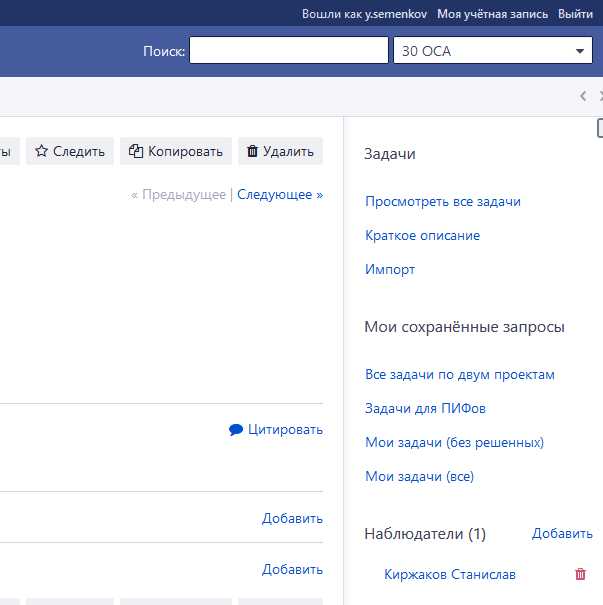Viewport: 603px width, 605px height.
Task: Click the Добавить link above the bottom button row
Action: click(x=292, y=569)
